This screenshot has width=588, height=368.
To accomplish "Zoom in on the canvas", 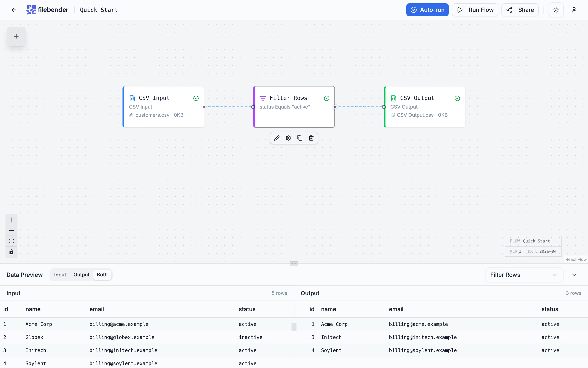I will 11,220.
